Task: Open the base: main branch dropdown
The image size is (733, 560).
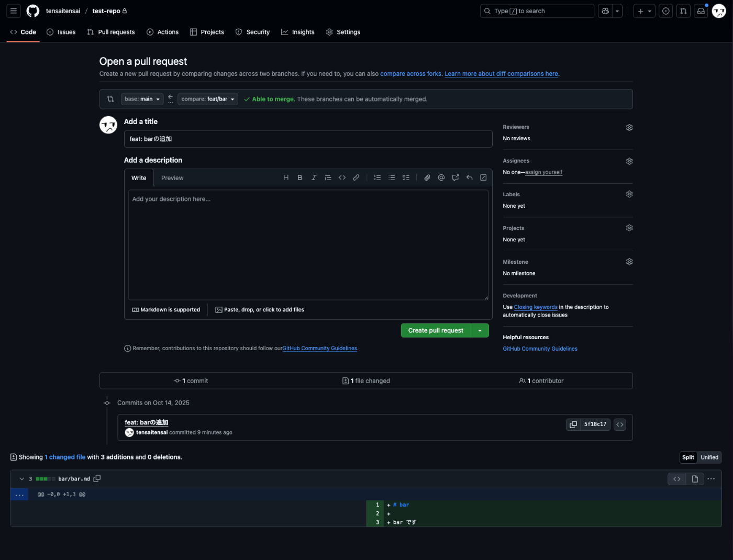Action: pyautogui.click(x=142, y=99)
